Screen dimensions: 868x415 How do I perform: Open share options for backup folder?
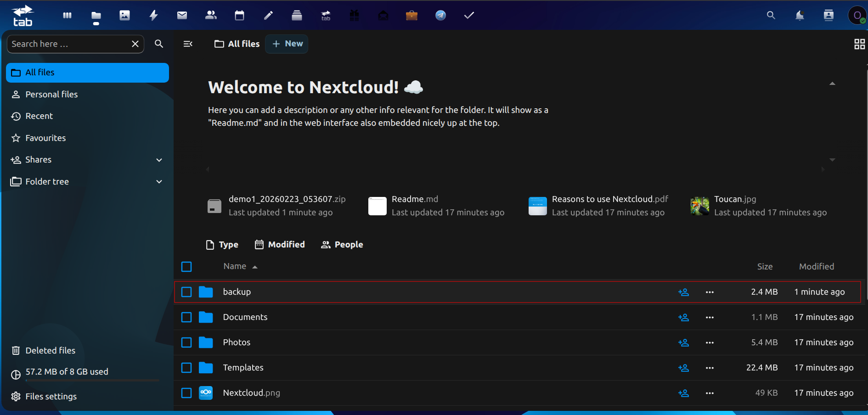[683, 292]
